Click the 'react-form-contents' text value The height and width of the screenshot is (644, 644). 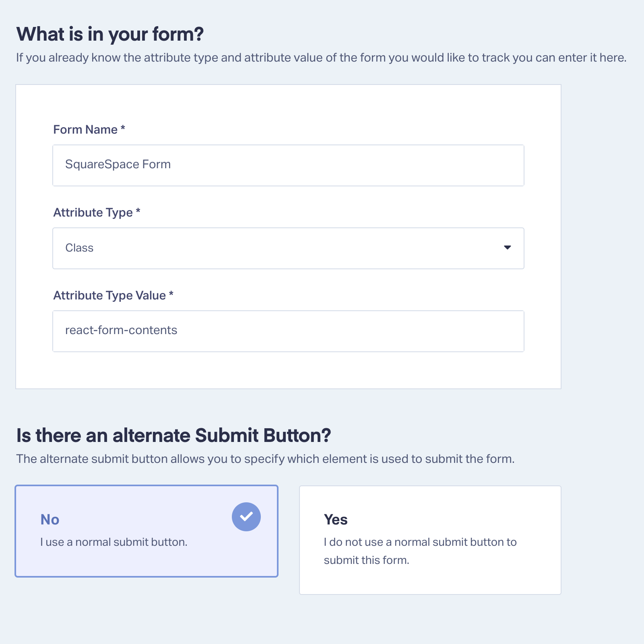pyautogui.click(x=121, y=330)
